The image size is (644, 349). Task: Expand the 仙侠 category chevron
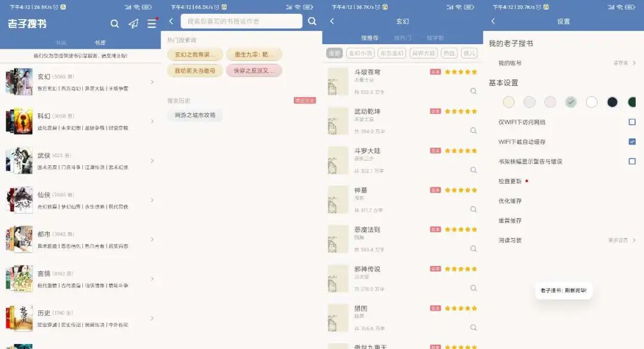152,200
